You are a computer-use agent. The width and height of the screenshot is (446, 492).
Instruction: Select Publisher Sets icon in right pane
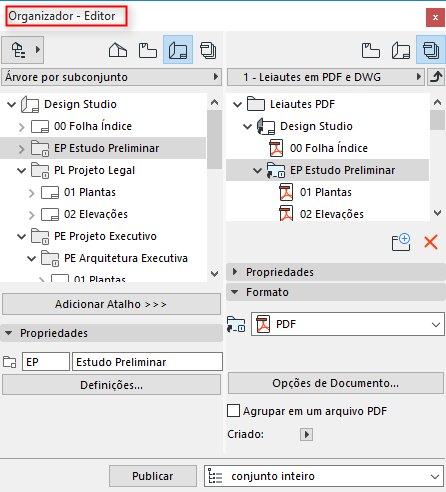(431, 50)
